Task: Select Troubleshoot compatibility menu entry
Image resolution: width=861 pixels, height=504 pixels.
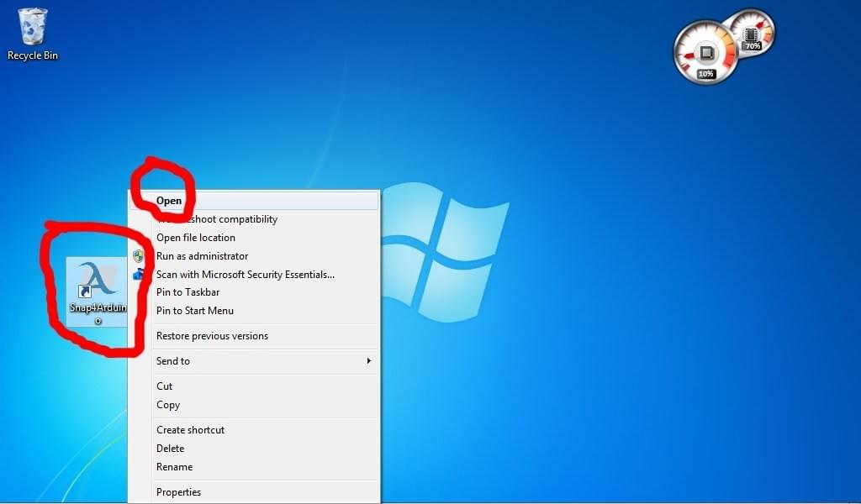Action: pos(254,219)
